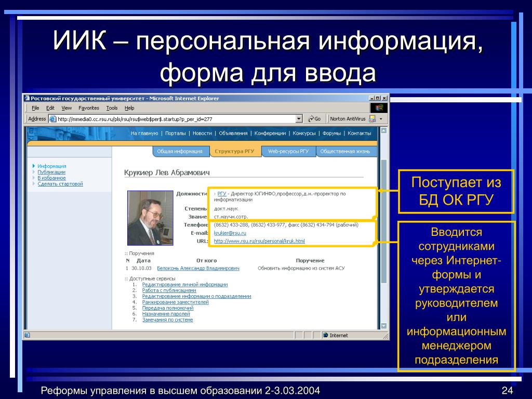Open Белоконь Александр Владимирович link

coord(198,269)
